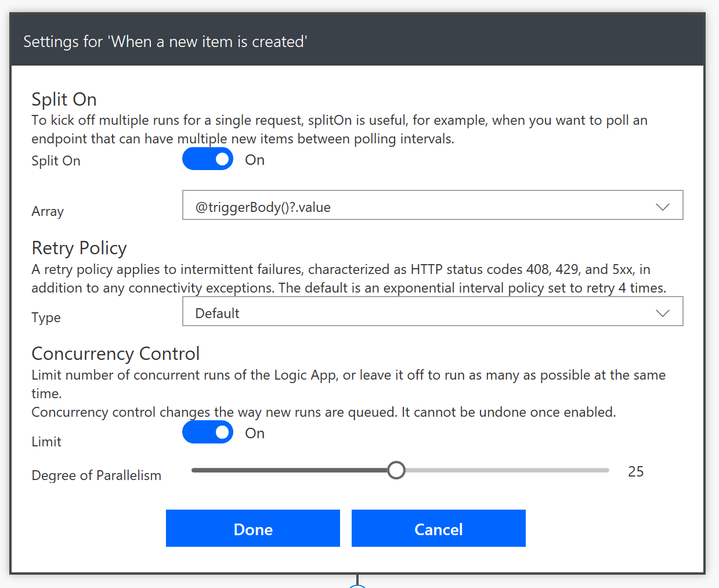Click the 'Concurrency Control' section heading
The height and width of the screenshot is (588, 719).
[x=115, y=353]
